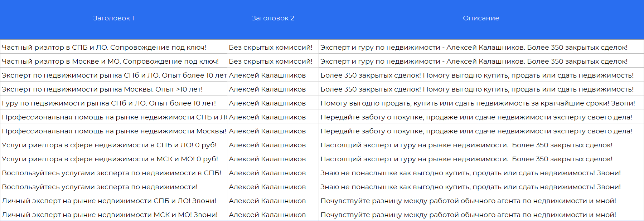Image resolution: width=644 pixels, height=221 pixels.
Task: Click cell "Частный риэлтор в Москве и МО"
Action: 110,62
